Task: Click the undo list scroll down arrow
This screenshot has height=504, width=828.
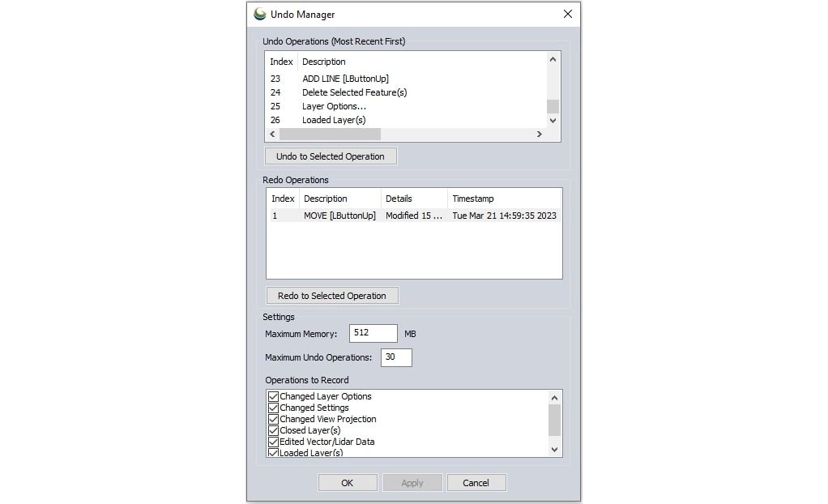Action: pyautogui.click(x=553, y=121)
